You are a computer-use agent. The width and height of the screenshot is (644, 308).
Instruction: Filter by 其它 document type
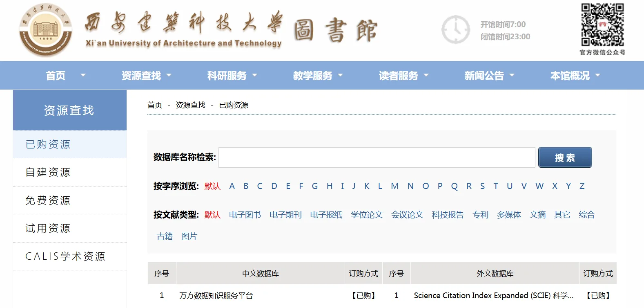coord(562,215)
